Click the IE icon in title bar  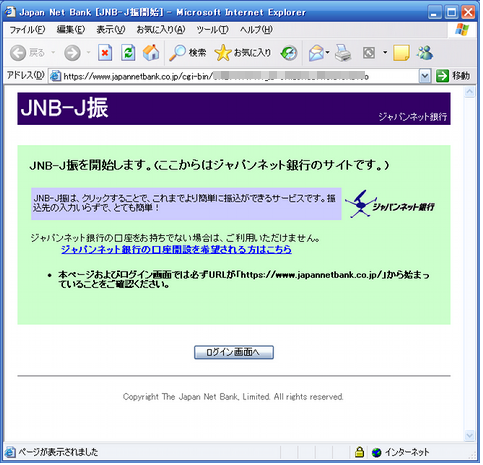10,12
